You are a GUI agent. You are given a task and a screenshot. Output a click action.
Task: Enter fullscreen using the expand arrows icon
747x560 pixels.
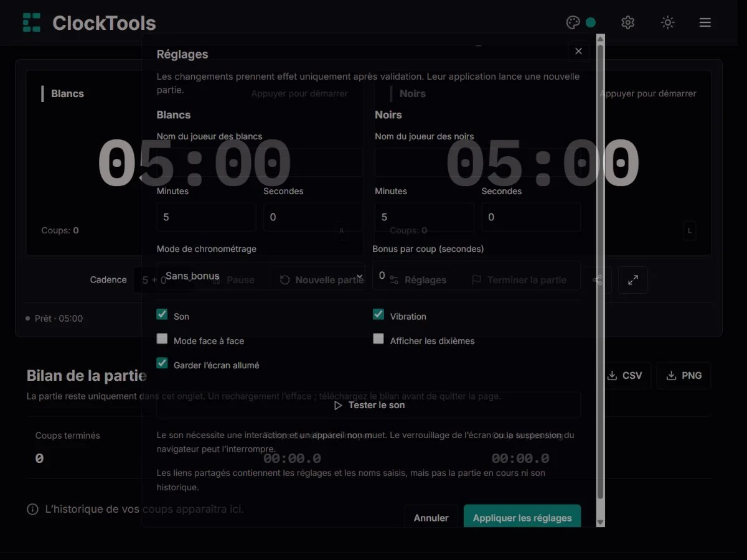(633, 280)
